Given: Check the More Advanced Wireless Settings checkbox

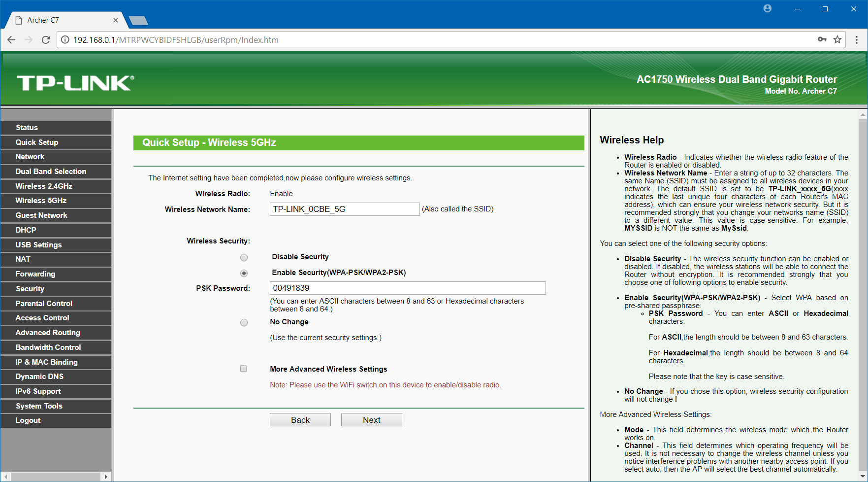Looking at the screenshot, I should (243, 369).
